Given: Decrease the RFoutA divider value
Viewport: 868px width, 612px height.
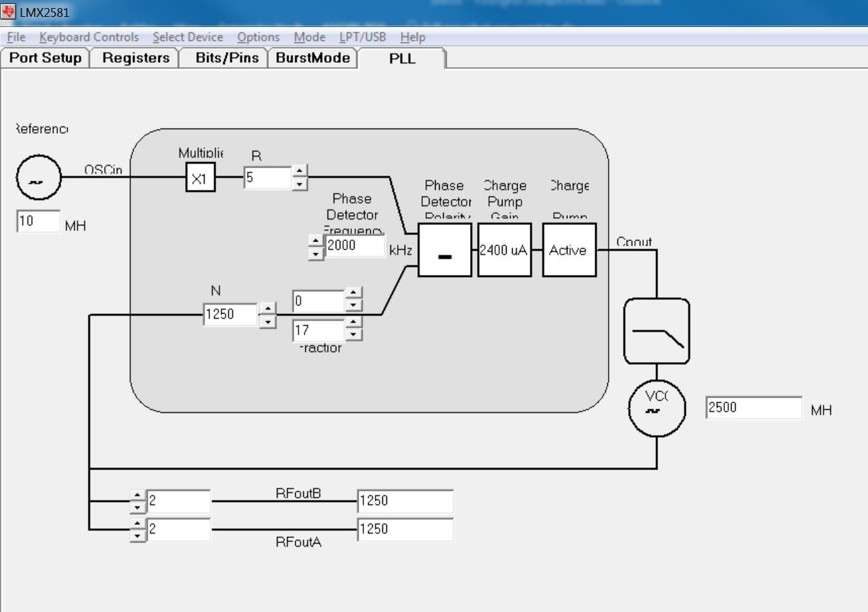Looking at the screenshot, I should (x=138, y=536).
